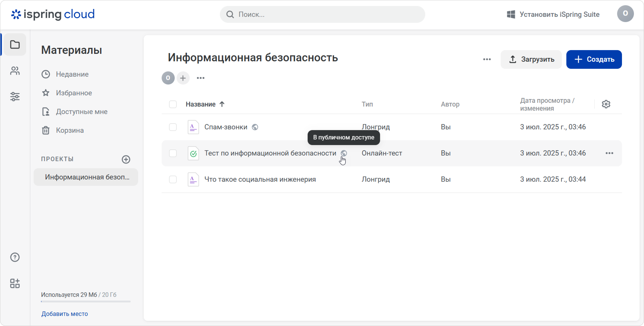Image resolution: width=644 pixels, height=326 pixels.
Task: Open the Users section icon
Action: point(15,71)
